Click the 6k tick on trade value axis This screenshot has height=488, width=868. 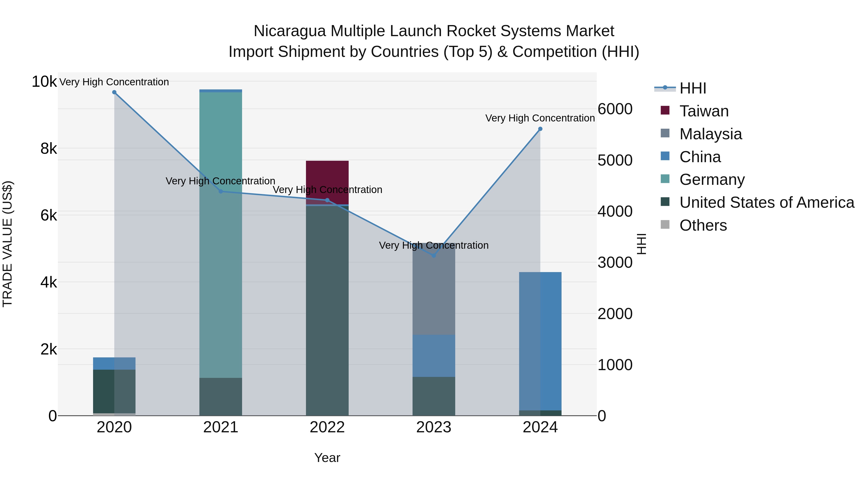[x=48, y=215]
